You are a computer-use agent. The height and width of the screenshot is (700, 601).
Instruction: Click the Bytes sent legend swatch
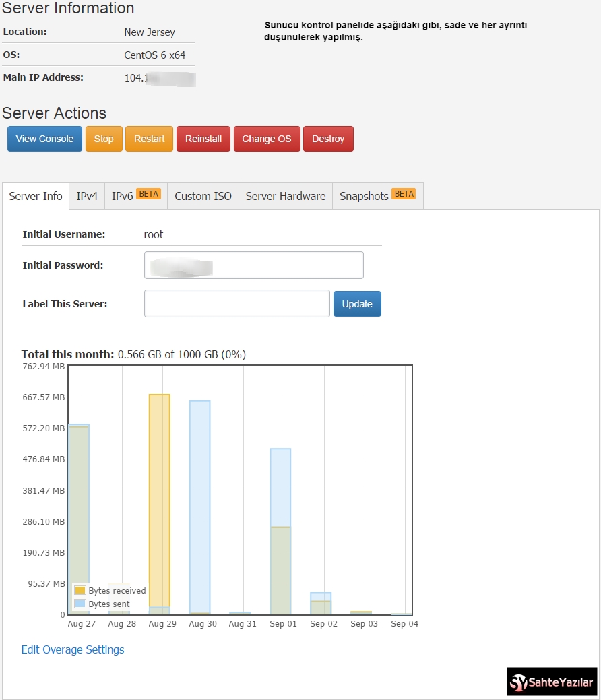[80, 604]
